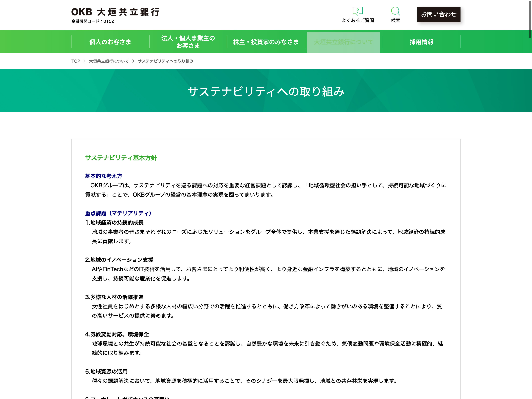This screenshot has height=399, width=532.
Task: Click the page's vertical scrollbar thumb
Action: coord(530,19)
